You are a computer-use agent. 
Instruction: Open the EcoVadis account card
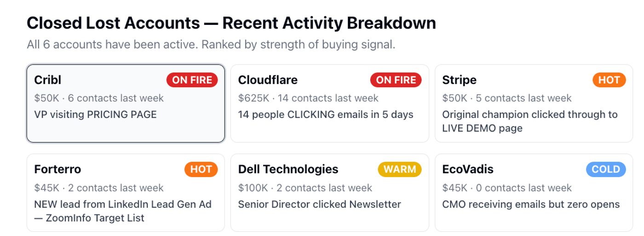pos(534,193)
